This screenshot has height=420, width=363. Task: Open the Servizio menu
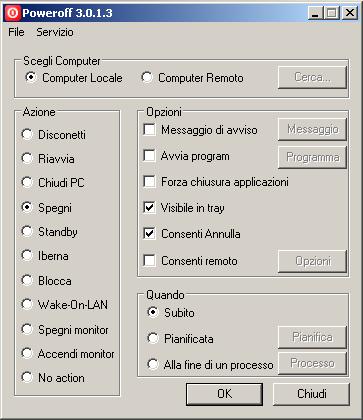[x=55, y=32]
